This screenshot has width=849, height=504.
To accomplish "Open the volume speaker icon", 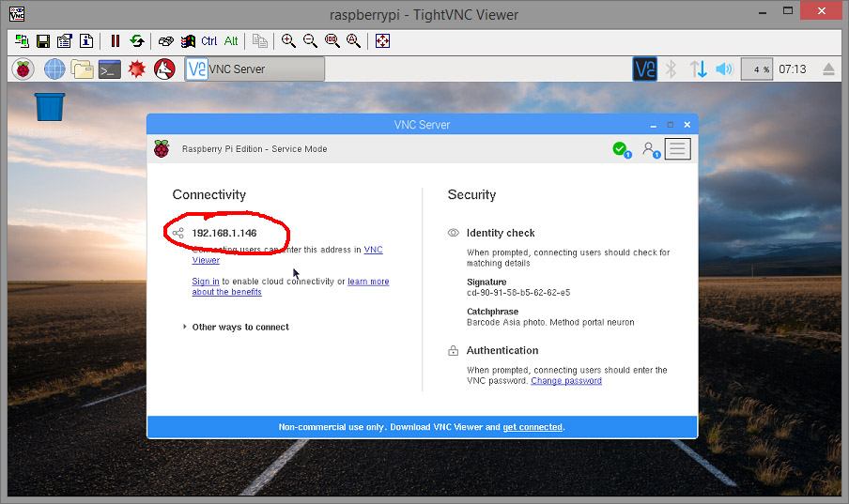I will pos(724,69).
